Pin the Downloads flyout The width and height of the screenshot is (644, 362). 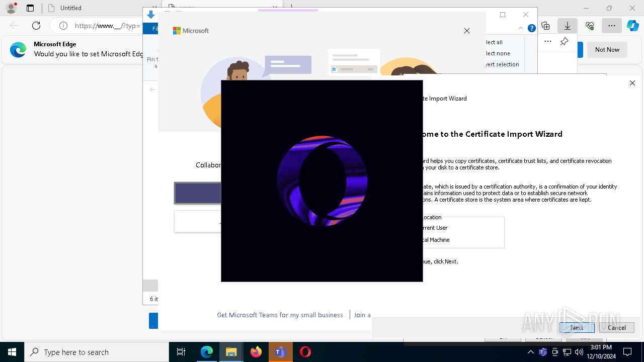coord(565,42)
